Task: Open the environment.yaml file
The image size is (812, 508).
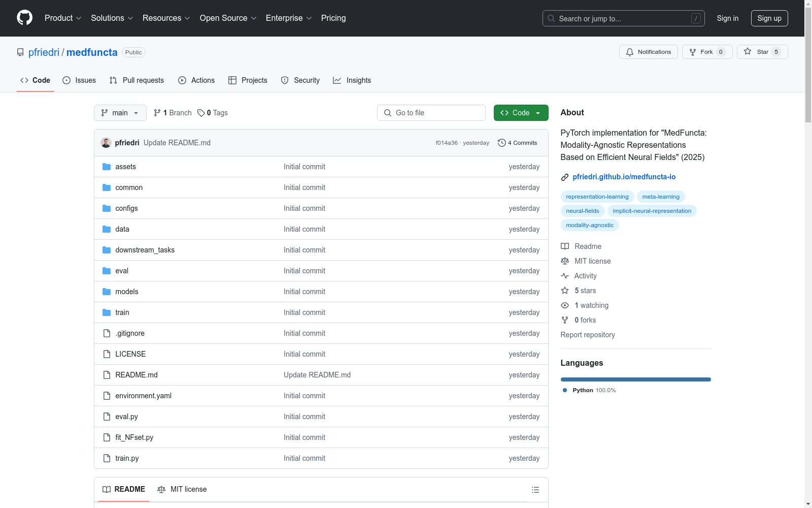Action: pyautogui.click(x=144, y=396)
